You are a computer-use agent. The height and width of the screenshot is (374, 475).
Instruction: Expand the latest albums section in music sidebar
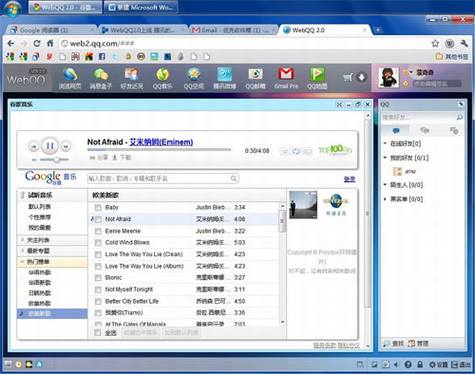52,251
